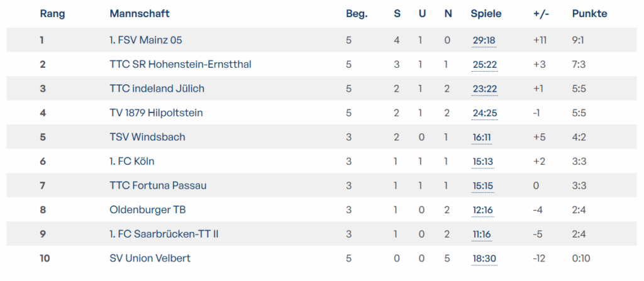Click the 18:30 games score for Velbert
The height and width of the screenshot is (281, 644).
coord(484,258)
